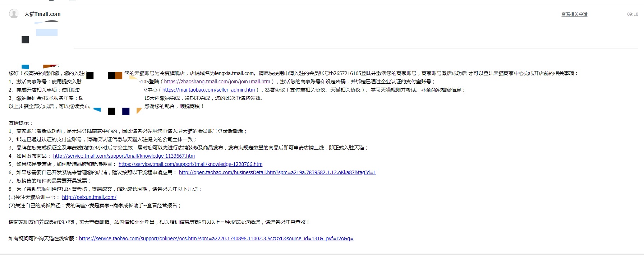
Task: Open the service.taobao.com onlinecs link
Action: coord(216,238)
